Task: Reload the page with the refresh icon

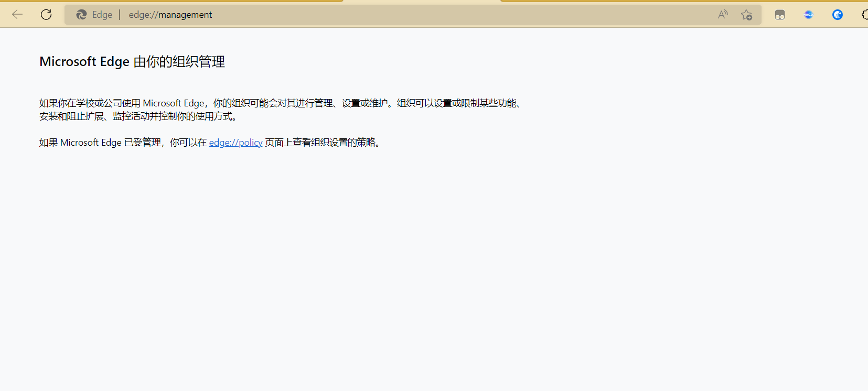Action: pos(46,15)
